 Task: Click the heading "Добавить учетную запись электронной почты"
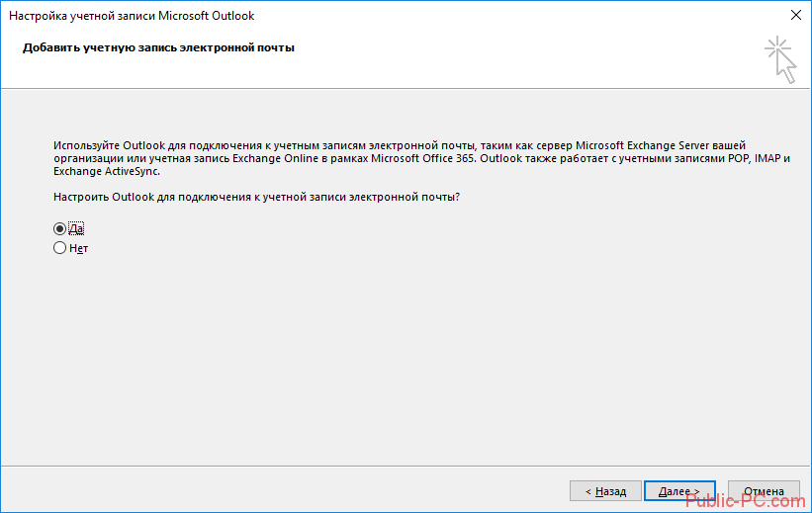pos(158,47)
